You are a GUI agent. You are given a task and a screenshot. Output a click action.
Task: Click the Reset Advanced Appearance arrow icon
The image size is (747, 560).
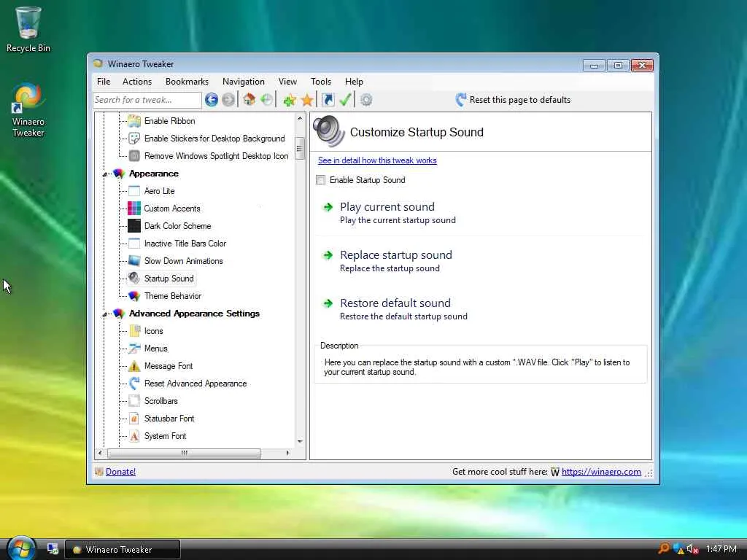tap(134, 384)
